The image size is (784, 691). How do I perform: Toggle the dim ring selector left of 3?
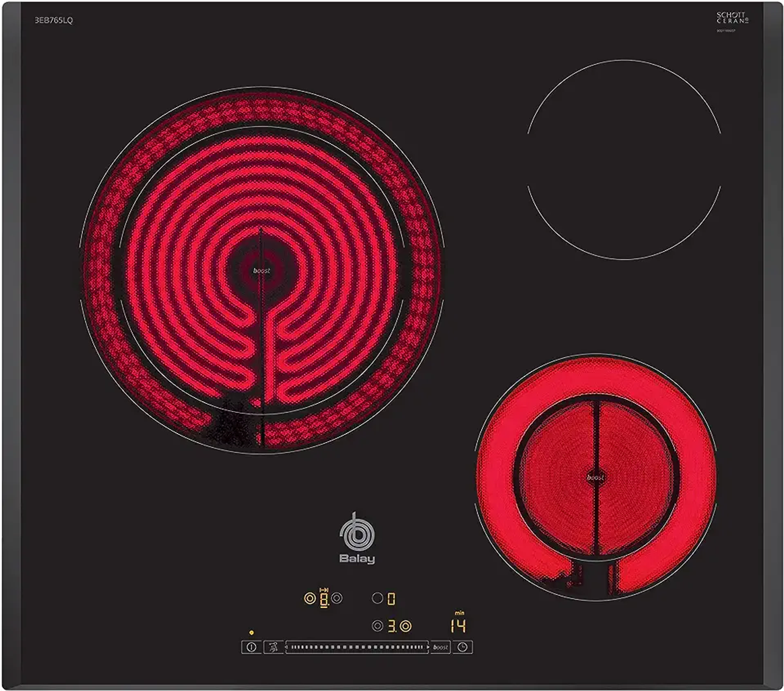click(378, 626)
